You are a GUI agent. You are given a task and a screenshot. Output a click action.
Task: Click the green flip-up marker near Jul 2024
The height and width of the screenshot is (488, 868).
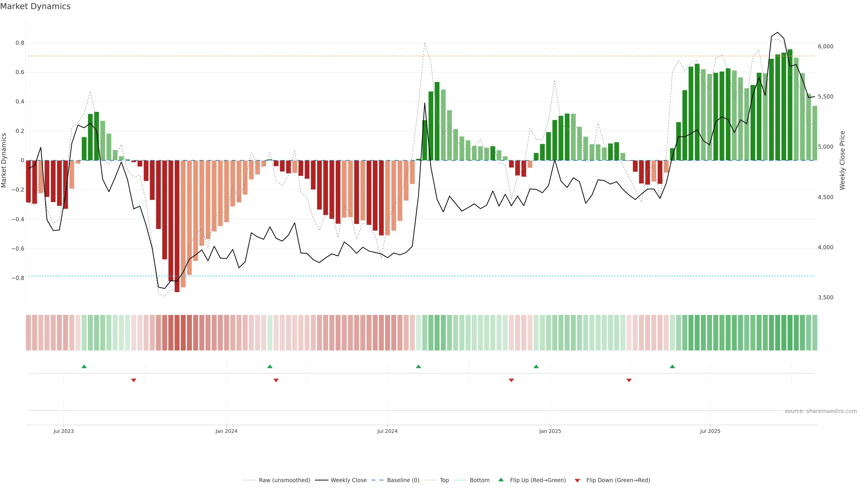(418, 366)
